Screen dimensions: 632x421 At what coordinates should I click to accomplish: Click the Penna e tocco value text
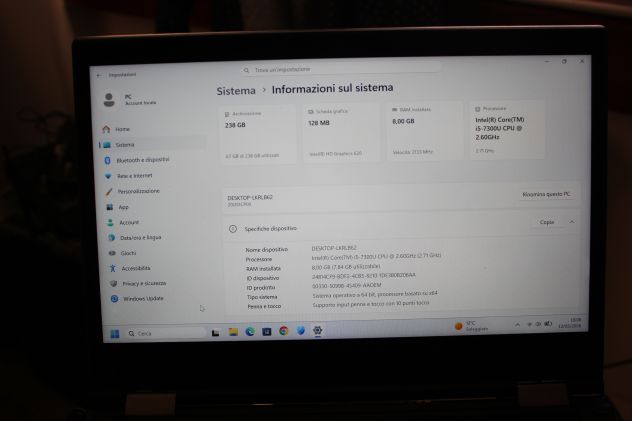(371, 304)
